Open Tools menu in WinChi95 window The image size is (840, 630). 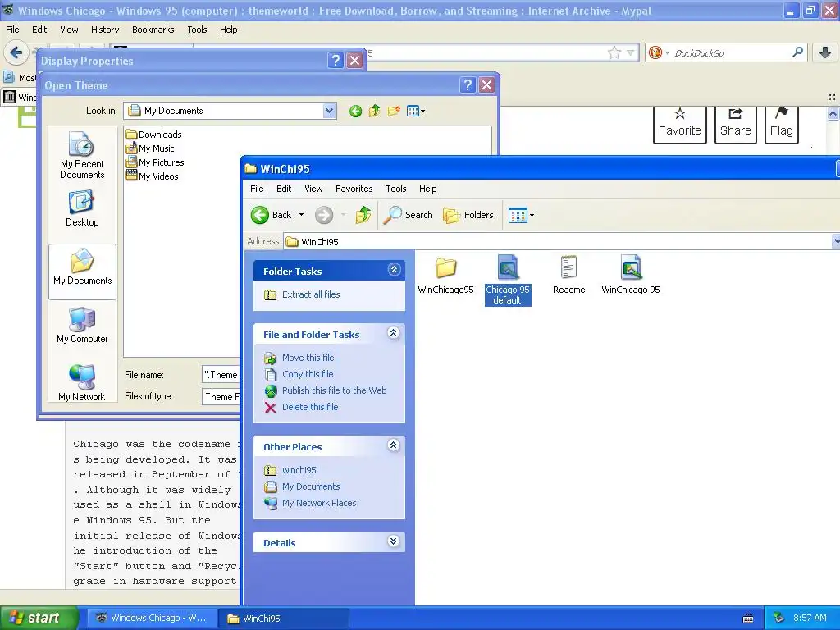[x=396, y=189]
